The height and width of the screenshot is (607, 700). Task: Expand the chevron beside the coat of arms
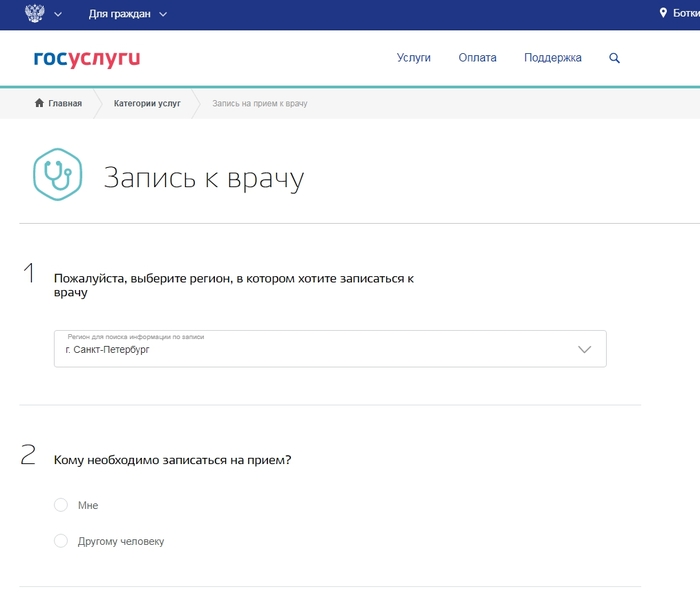58,14
